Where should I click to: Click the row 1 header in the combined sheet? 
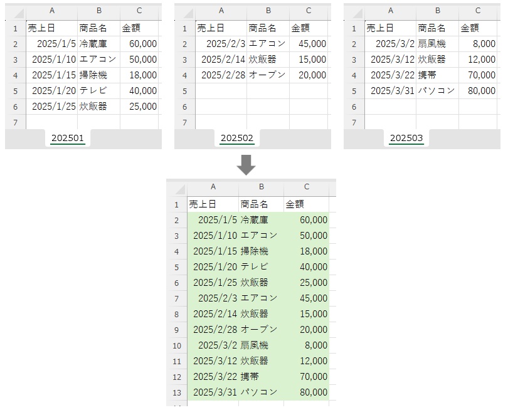pos(180,204)
